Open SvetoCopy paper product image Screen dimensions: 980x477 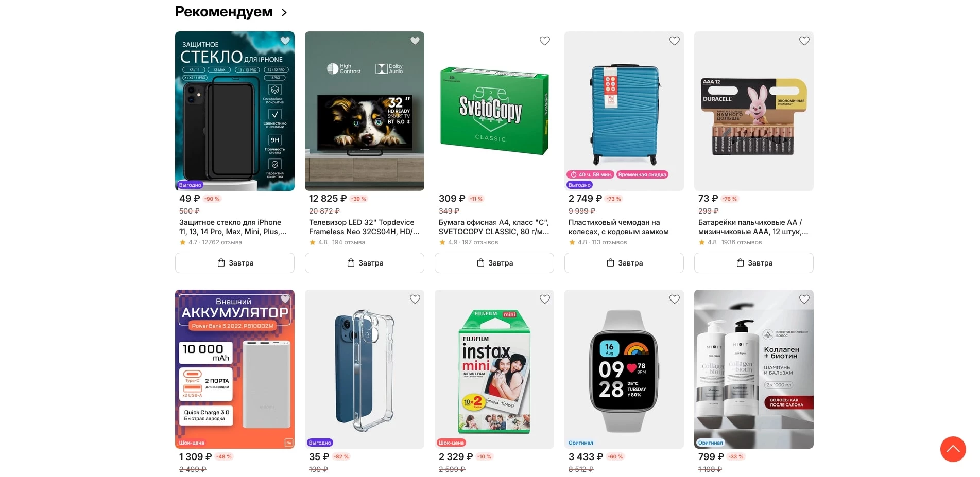pos(494,111)
